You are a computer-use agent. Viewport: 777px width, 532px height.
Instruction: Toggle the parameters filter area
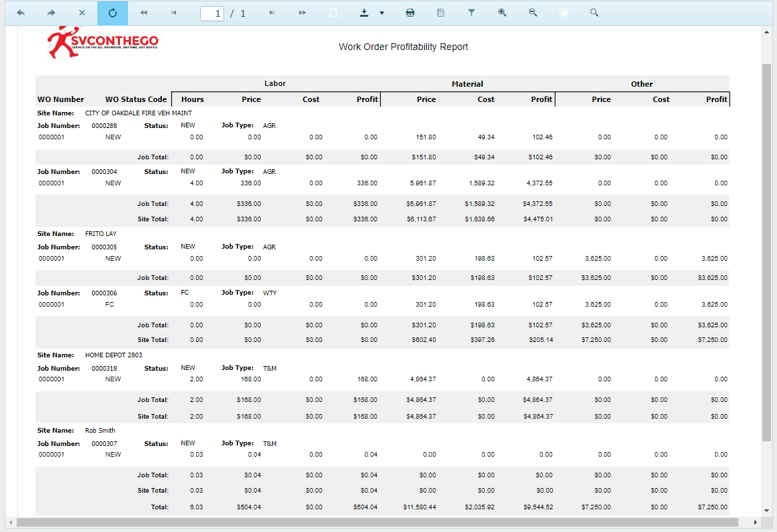472,13
